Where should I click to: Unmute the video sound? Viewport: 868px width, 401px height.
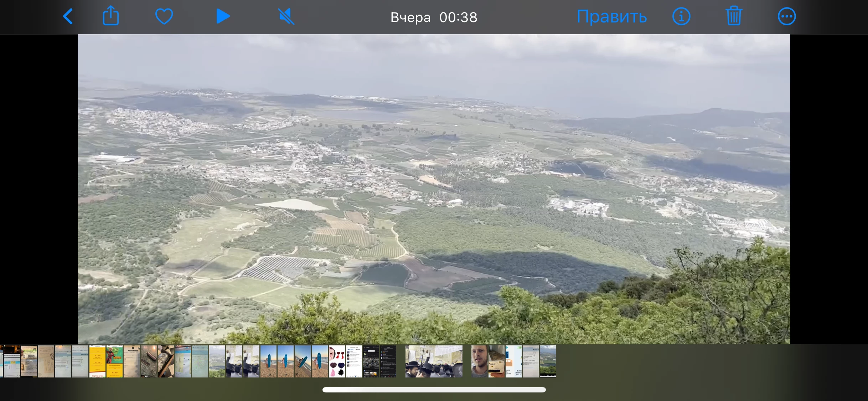point(286,16)
